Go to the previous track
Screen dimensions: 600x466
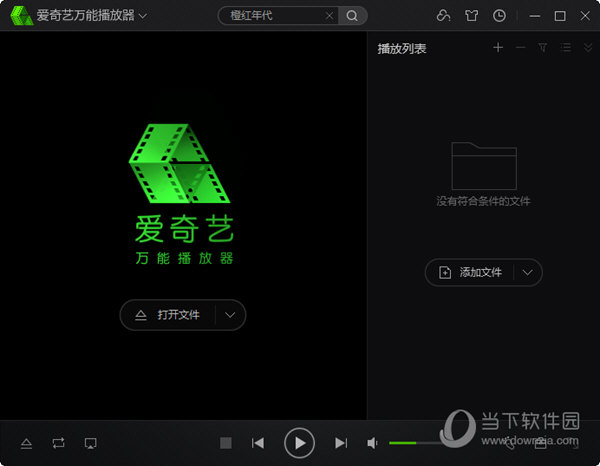pyautogui.click(x=258, y=443)
